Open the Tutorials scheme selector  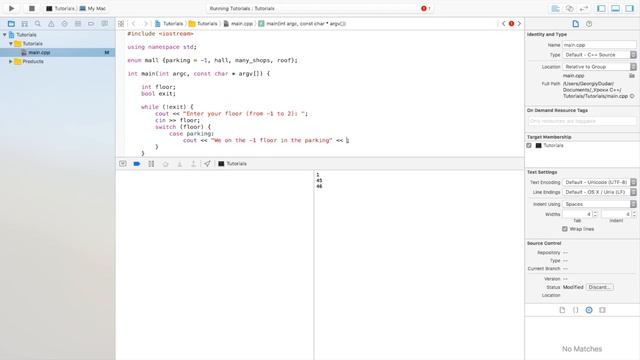coord(60,8)
